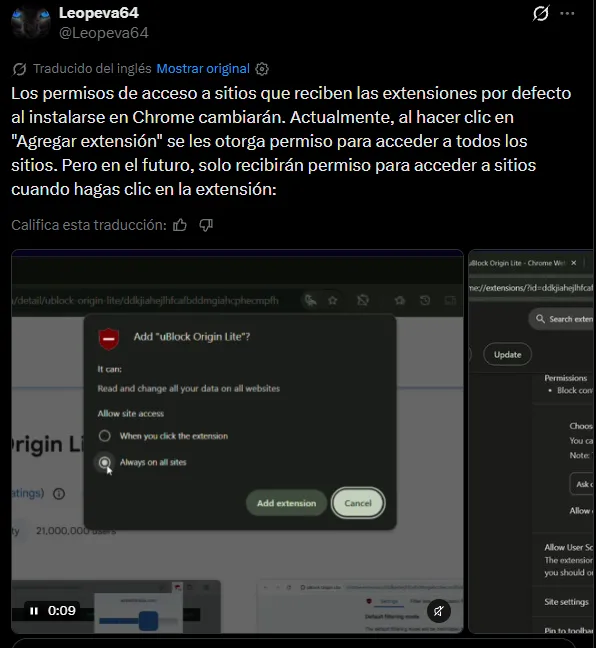Click the Grok translation icon beside Traducido

[19, 69]
